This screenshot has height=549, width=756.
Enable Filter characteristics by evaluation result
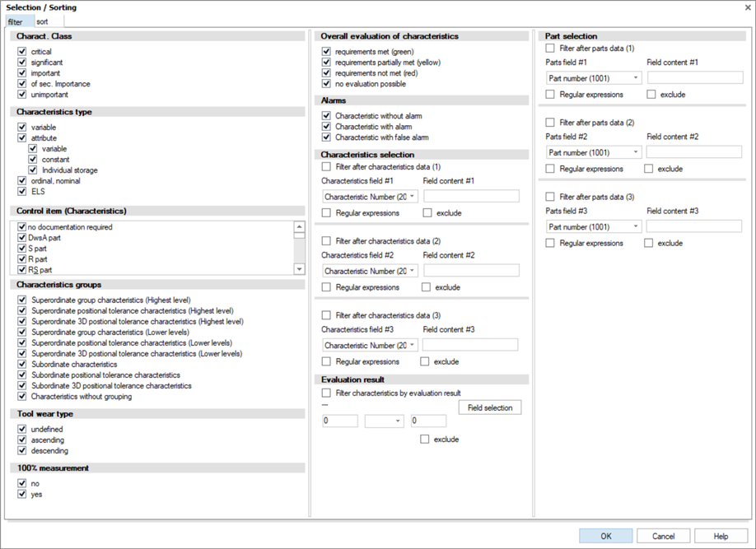326,393
